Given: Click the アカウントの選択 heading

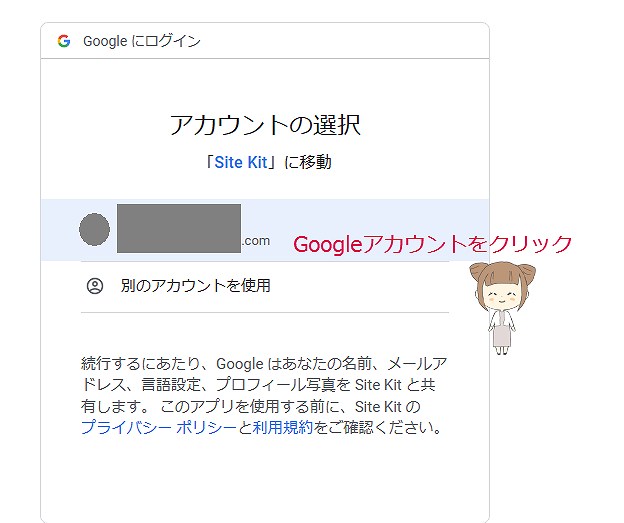Looking at the screenshot, I should click(265, 125).
